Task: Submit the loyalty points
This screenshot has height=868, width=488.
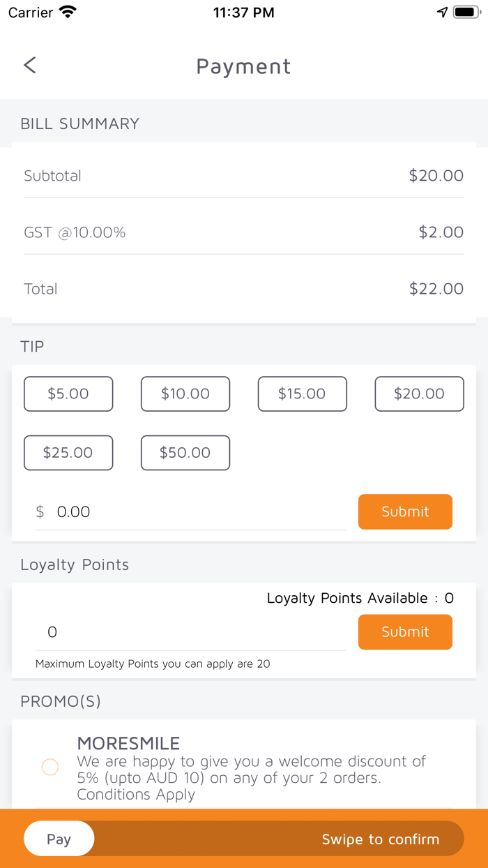Action: pyautogui.click(x=405, y=632)
